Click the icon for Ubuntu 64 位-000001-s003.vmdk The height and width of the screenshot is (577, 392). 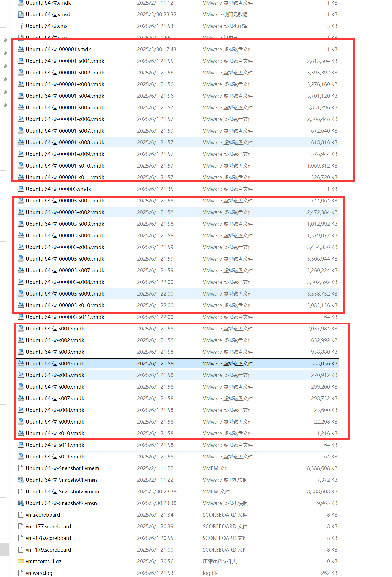pyautogui.click(x=21, y=84)
